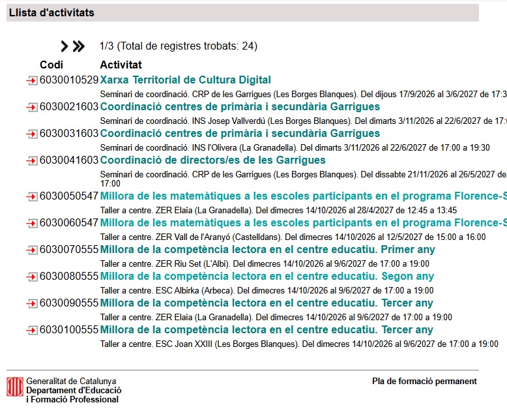This screenshot has height=420, width=507.
Task: Click red arrow icon for activity 6030060547
Action: coord(32,223)
